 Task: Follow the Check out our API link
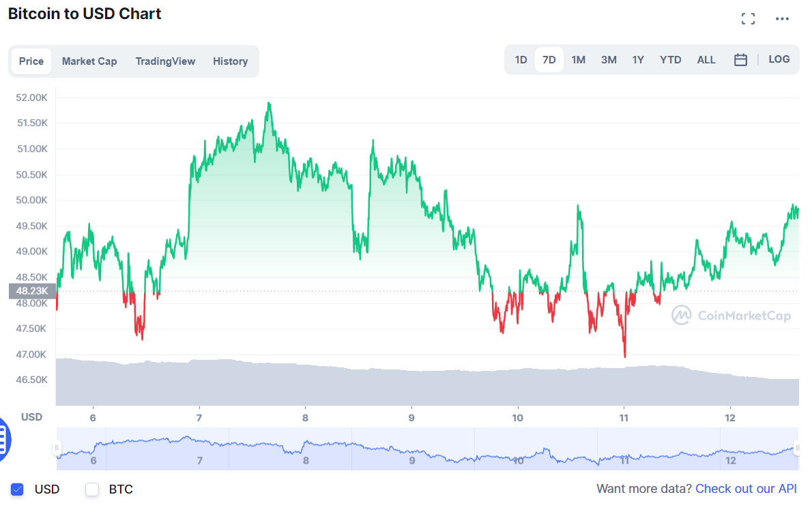coord(746,489)
